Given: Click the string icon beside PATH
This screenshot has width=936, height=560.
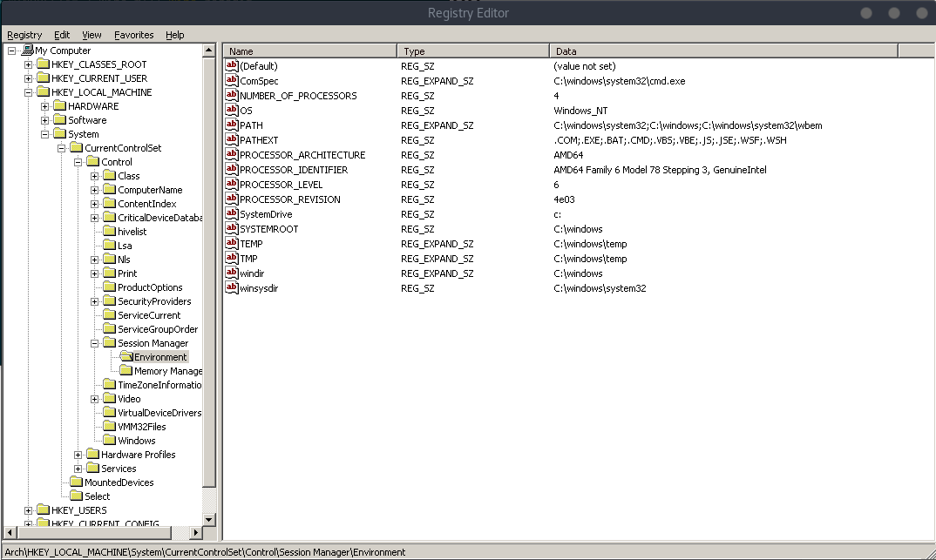Looking at the screenshot, I should [232, 125].
